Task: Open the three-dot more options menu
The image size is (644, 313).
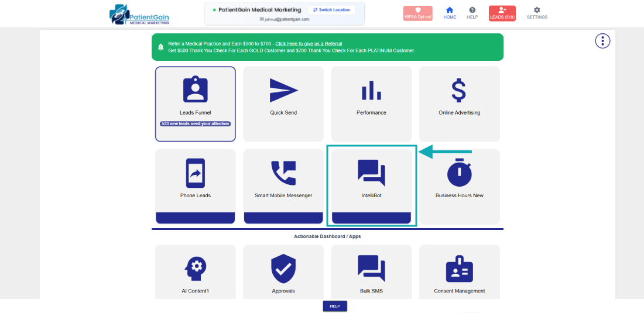Action: [x=602, y=41]
